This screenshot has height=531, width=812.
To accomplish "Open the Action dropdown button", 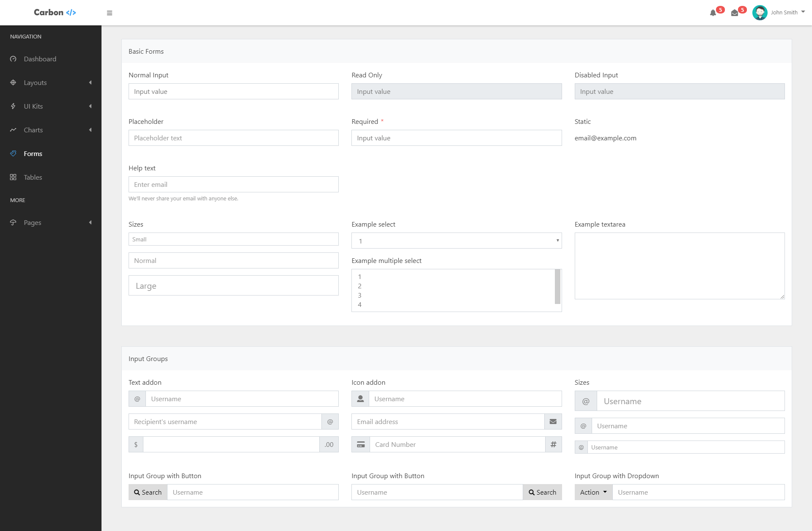I will [x=593, y=493].
